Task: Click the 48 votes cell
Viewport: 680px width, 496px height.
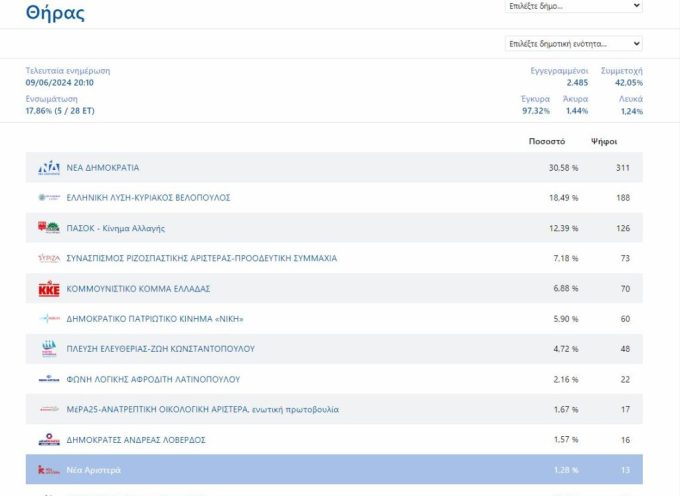Action: 625,349
